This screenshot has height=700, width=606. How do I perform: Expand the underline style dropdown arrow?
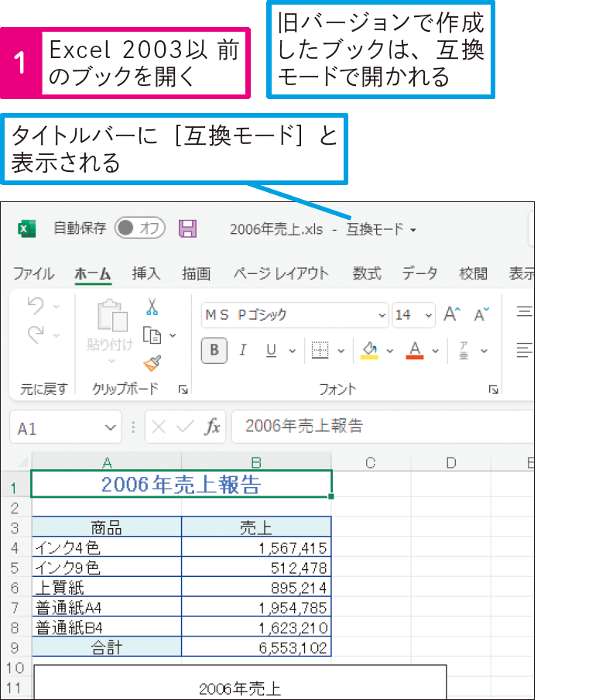293,351
